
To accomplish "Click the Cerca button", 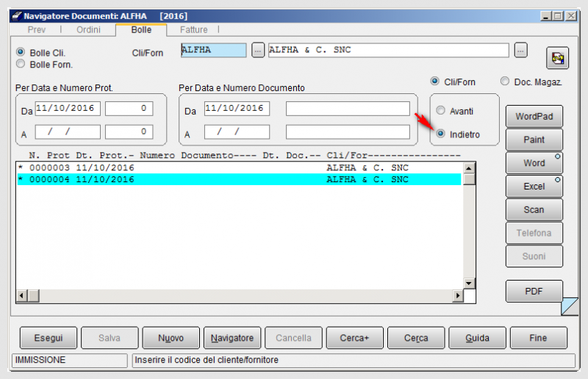I will point(416,338).
